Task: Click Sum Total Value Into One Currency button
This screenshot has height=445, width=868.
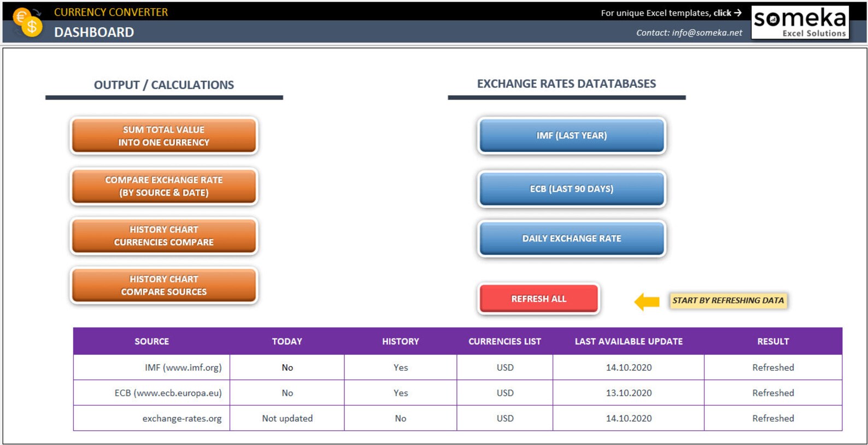Action: pyautogui.click(x=164, y=136)
